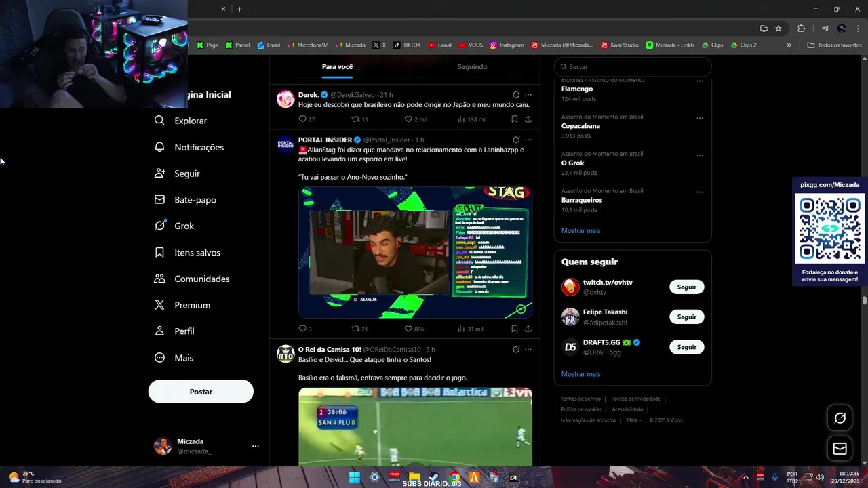The width and height of the screenshot is (868, 488).
Task: Bookmark the PORTAL INSIDER post
Action: (515, 329)
